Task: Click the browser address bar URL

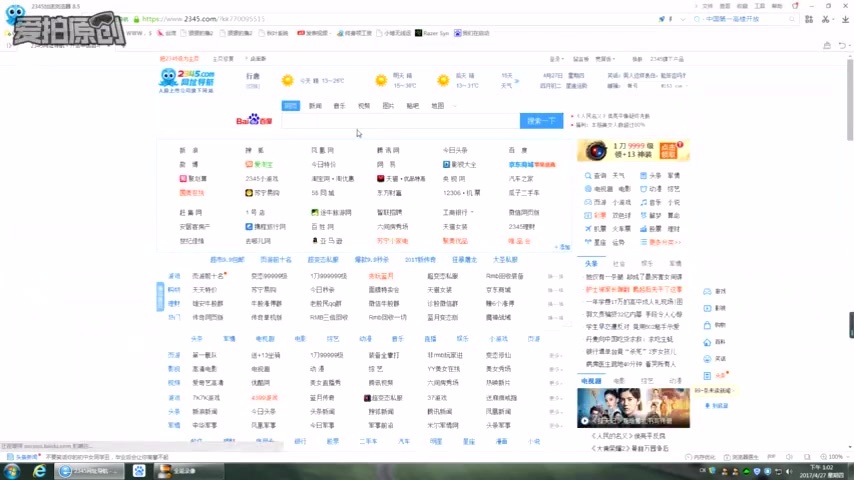Action: click(x=203, y=19)
